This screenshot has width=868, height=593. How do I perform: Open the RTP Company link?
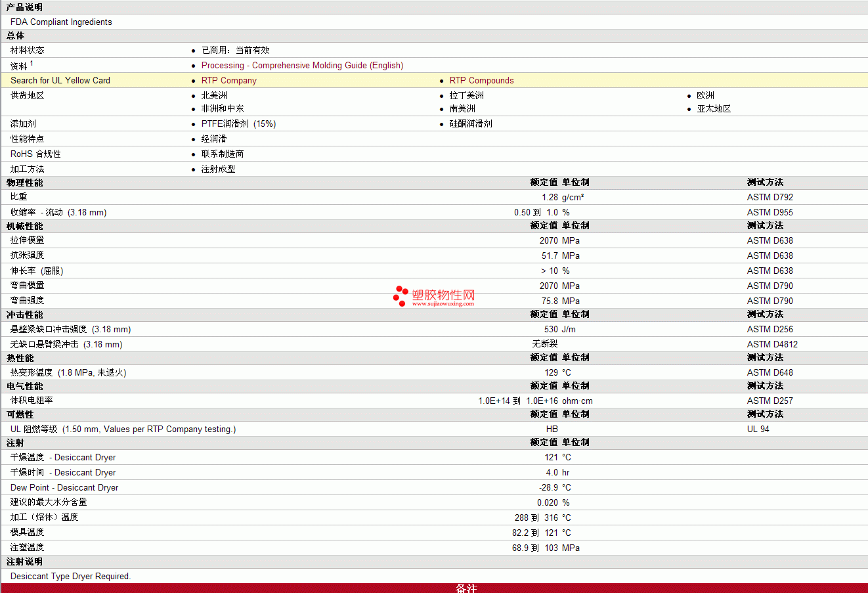coord(229,80)
